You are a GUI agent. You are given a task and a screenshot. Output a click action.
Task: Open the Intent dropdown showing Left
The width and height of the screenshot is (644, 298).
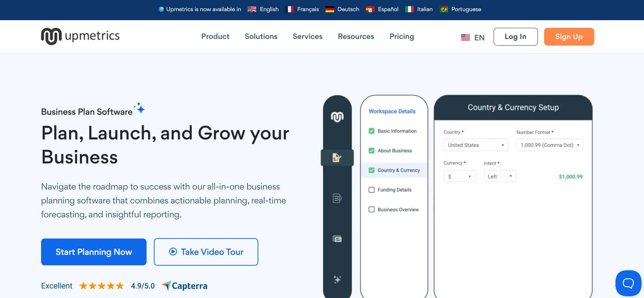click(500, 176)
